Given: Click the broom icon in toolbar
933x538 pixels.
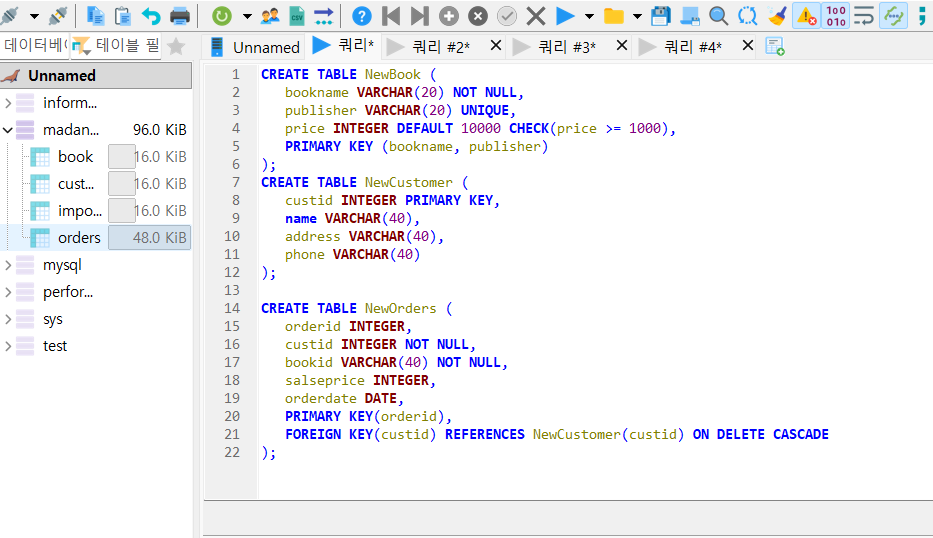Looking at the screenshot, I should 777,16.
